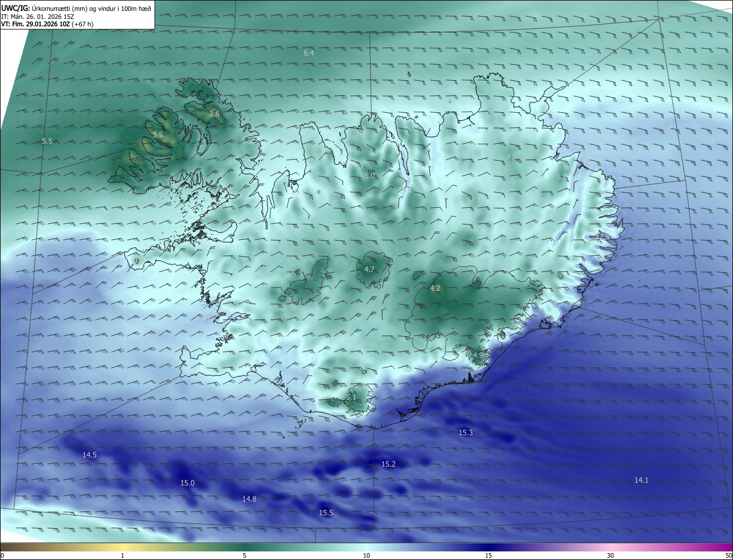The height and width of the screenshot is (560, 733).
Task: Click the 14.5 value in the southwest sea
Action: [89, 455]
